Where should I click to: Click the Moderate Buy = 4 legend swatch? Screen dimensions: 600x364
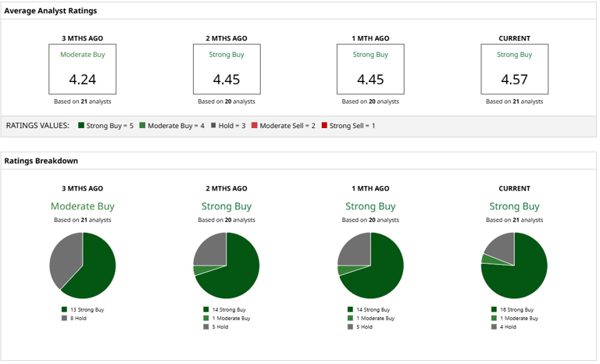(142, 126)
